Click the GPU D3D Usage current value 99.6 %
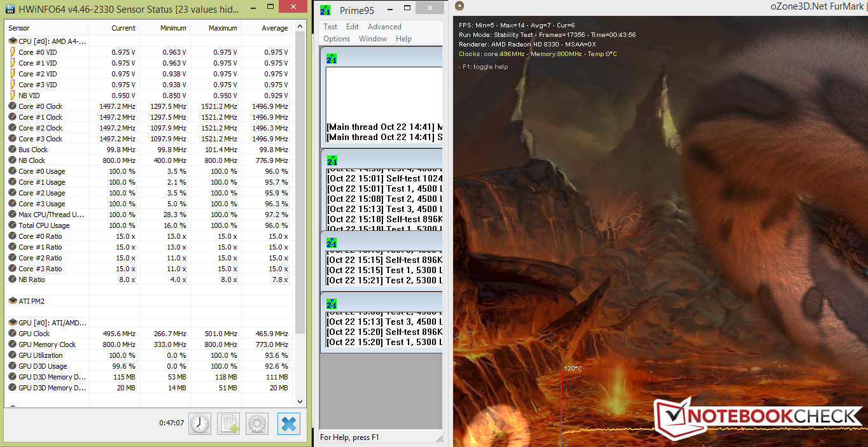868x447 pixels. pyautogui.click(x=123, y=366)
